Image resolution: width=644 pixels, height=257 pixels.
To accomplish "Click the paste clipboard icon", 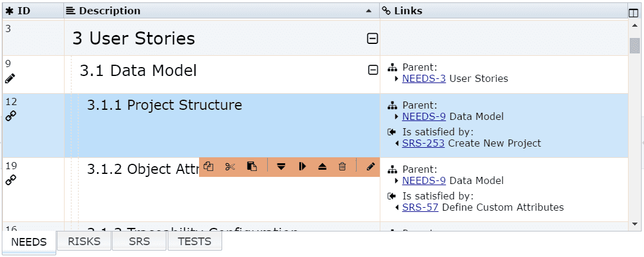I will (252, 167).
